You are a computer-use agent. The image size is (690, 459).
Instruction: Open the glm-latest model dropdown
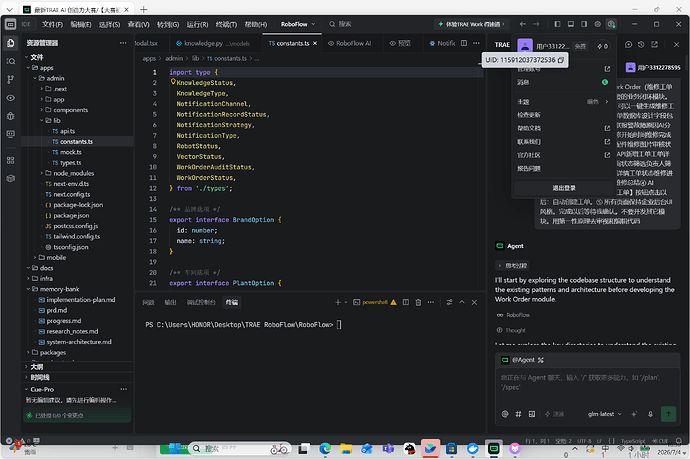[x=605, y=414]
